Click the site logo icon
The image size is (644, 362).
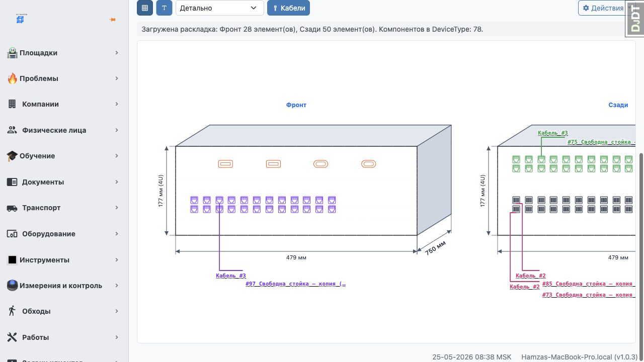(21, 19)
